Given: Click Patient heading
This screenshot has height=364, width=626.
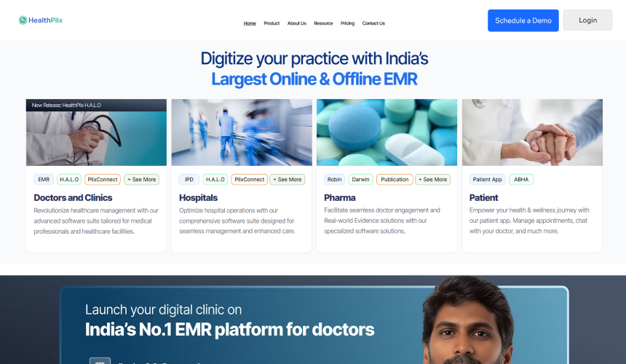Looking at the screenshot, I should (x=483, y=197).
